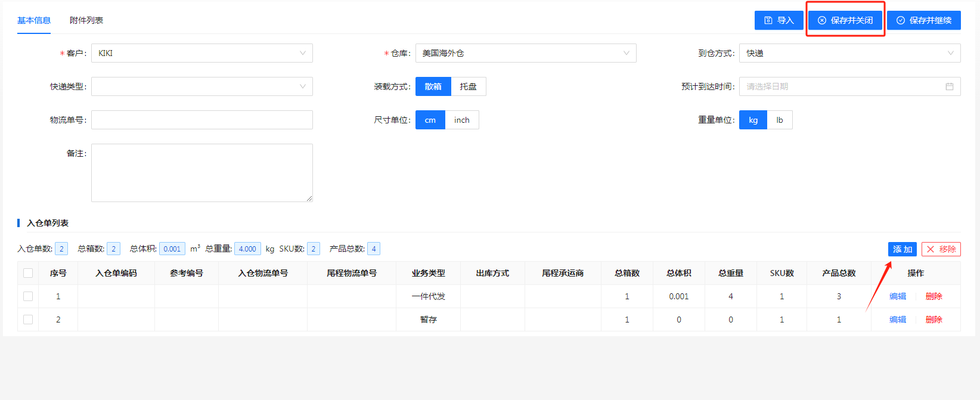Screen dimensions: 980x400
Task: Click the 参考编号 column header
Action: [x=187, y=273]
